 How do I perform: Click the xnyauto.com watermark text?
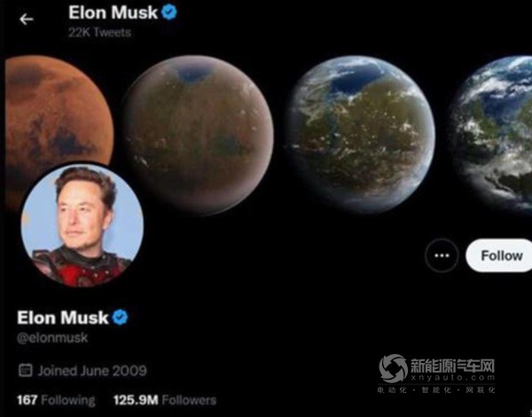pyautogui.click(x=452, y=378)
